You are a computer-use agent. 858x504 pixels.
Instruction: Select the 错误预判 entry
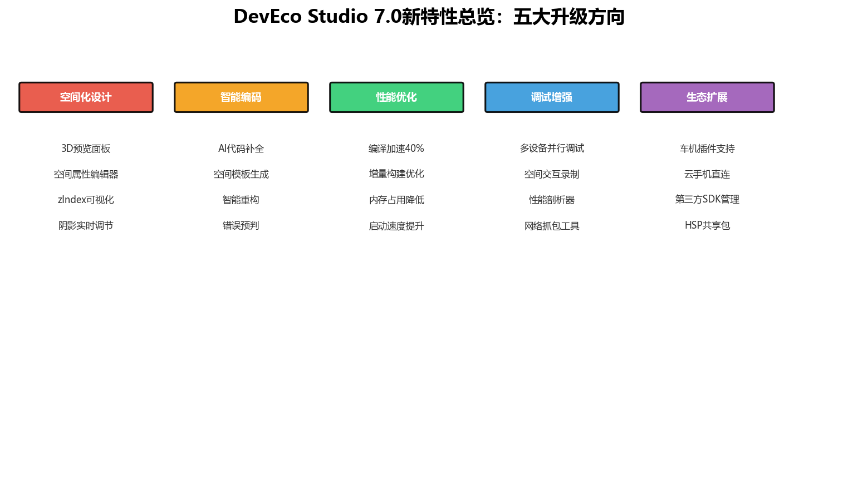(x=241, y=225)
